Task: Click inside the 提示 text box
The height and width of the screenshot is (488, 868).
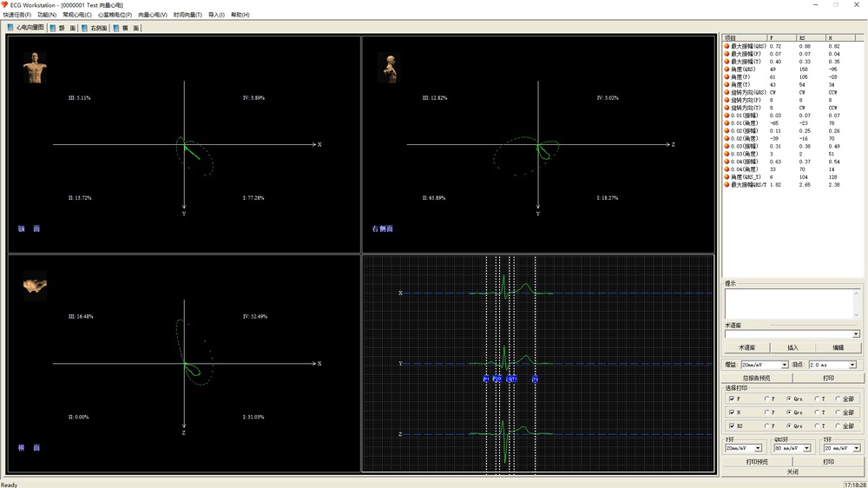Action: point(790,303)
